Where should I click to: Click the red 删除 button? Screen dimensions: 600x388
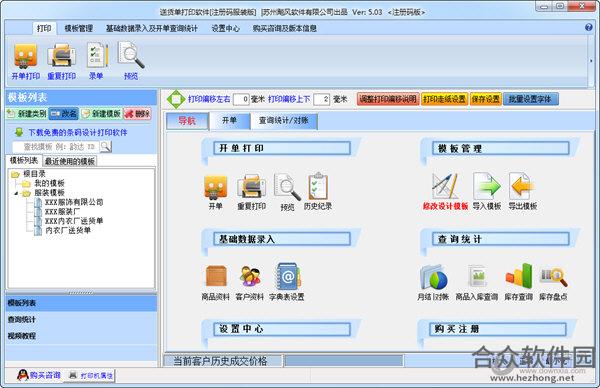click(x=138, y=114)
